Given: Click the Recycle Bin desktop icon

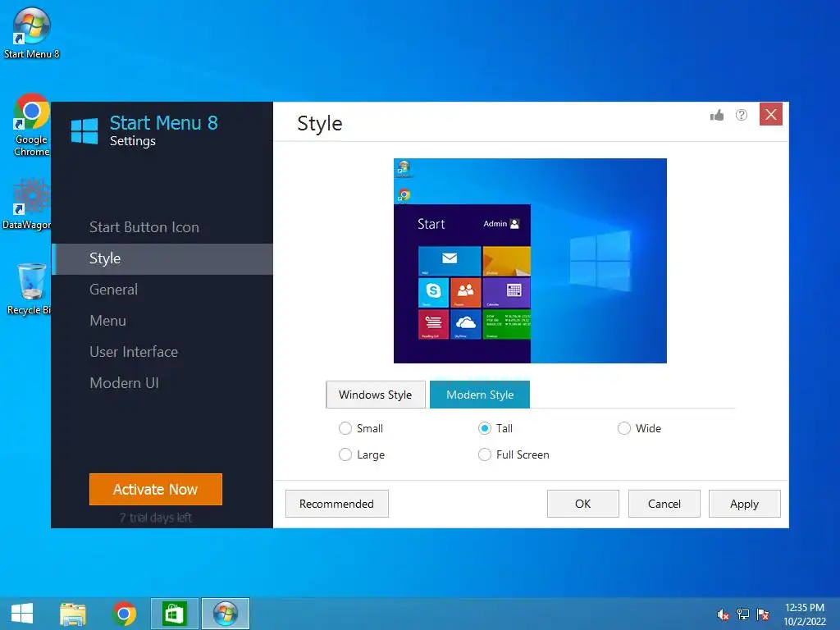Looking at the screenshot, I should (x=30, y=290).
